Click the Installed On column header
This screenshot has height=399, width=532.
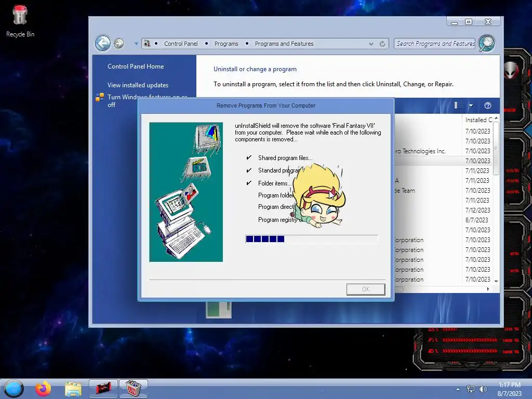click(x=478, y=120)
